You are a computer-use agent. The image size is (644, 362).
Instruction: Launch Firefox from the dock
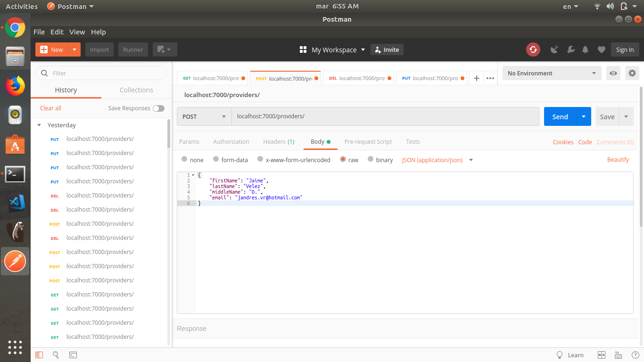(15, 86)
